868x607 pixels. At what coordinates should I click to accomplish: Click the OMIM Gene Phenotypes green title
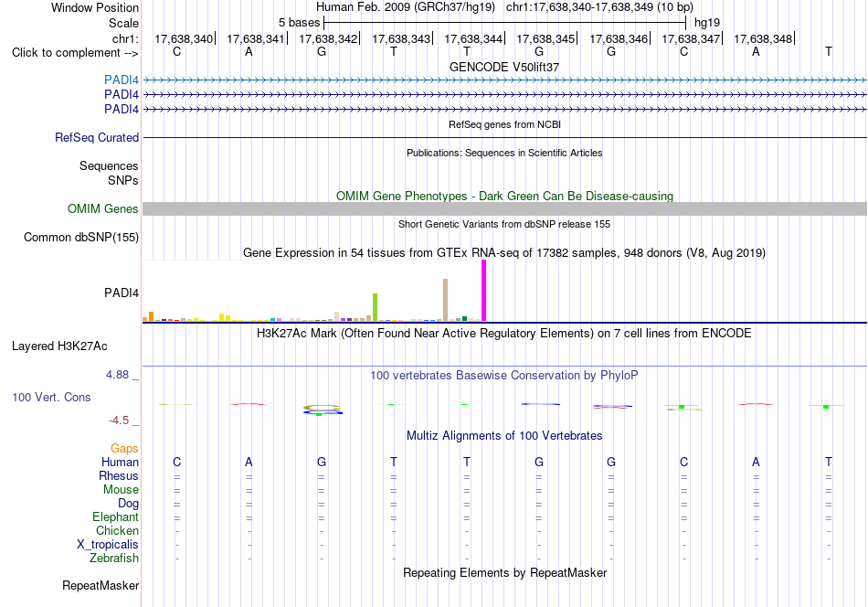[x=504, y=196]
